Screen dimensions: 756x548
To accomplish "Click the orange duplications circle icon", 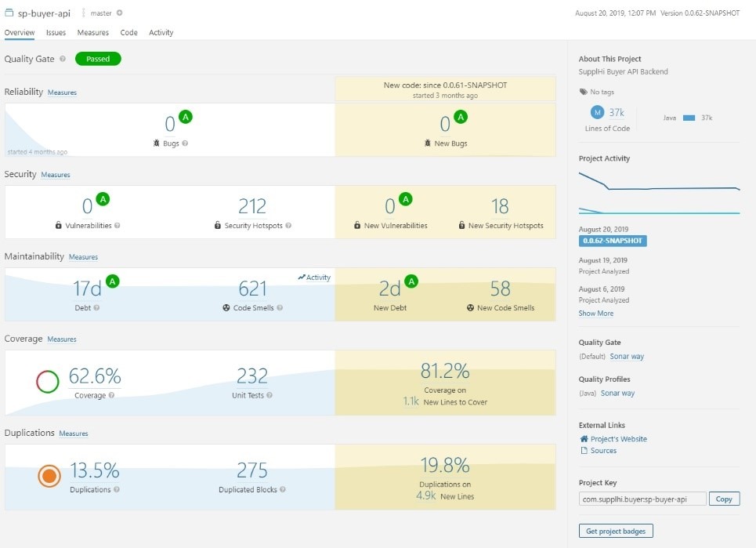I will pos(49,475).
